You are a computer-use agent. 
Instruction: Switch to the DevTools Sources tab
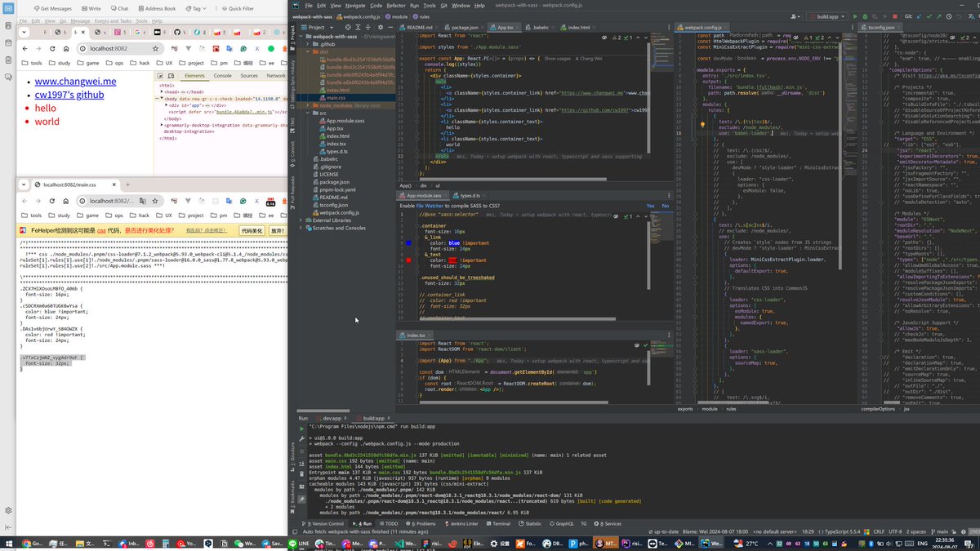click(x=249, y=75)
